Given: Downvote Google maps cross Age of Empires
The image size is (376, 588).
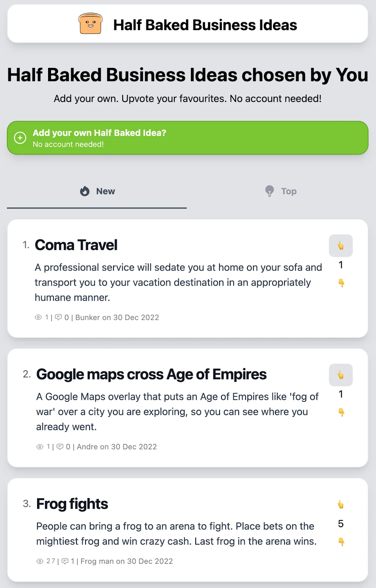Looking at the screenshot, I should point(341,412).
